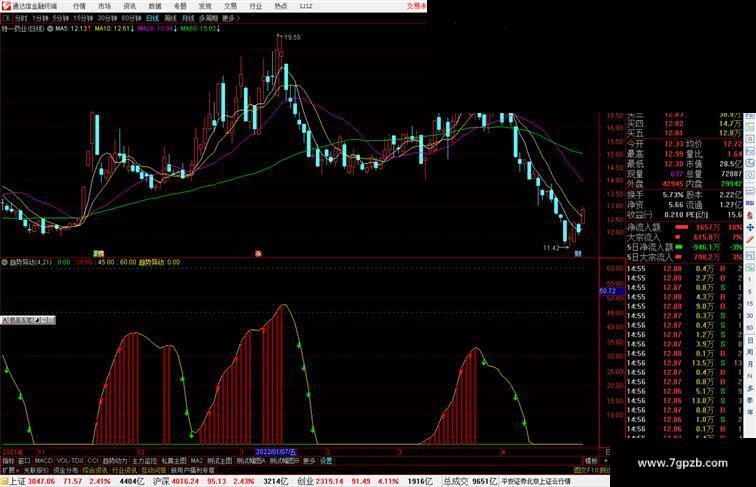Open the 关联报价 tab
756x487 pixels.
[36, 470]
